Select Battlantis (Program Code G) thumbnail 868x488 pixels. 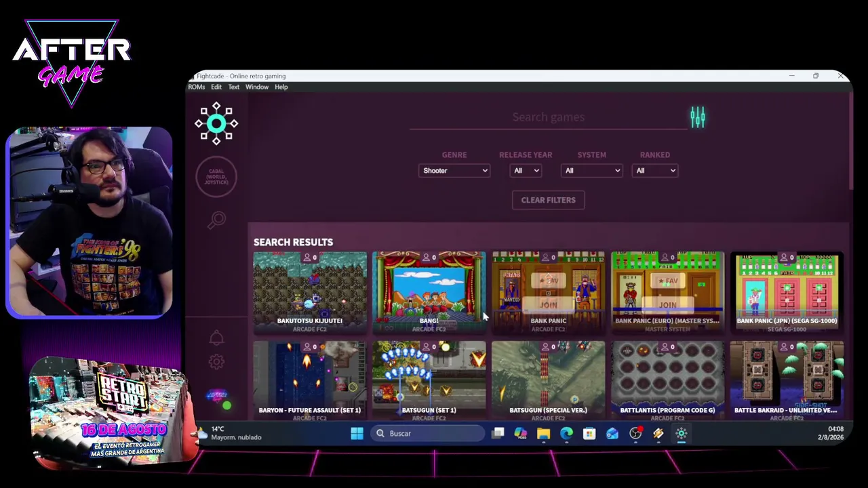coord(667,381)
